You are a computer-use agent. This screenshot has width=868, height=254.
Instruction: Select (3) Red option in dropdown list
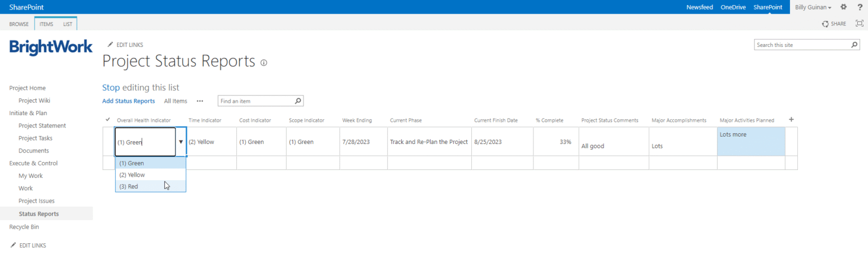click(x=150, y=186)
